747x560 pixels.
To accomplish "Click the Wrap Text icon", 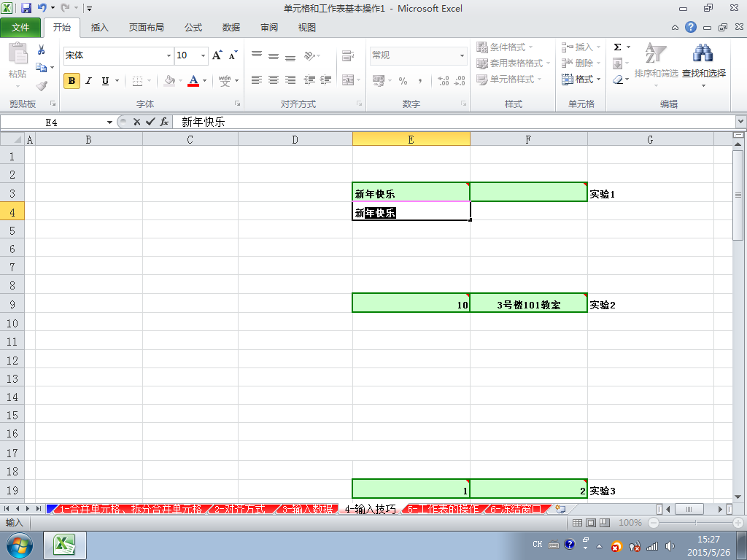I will (348, 56).
